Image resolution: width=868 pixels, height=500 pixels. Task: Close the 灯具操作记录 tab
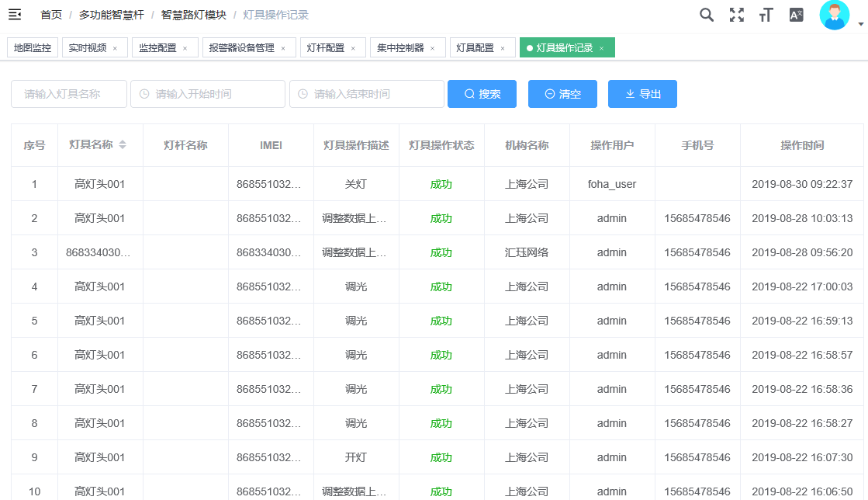click(x=601, y=48)
